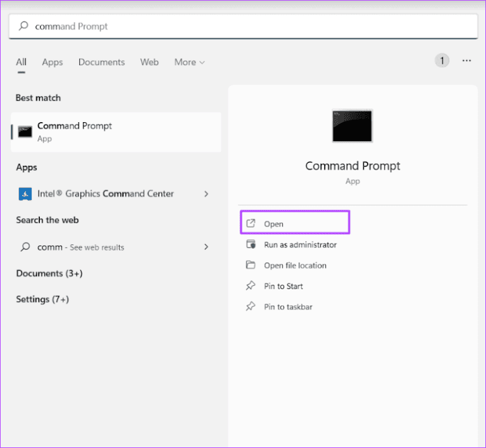Click the circled number 1 badge
Image resolution: width=486 pixels, height=448 pixels.
[442, 61]
